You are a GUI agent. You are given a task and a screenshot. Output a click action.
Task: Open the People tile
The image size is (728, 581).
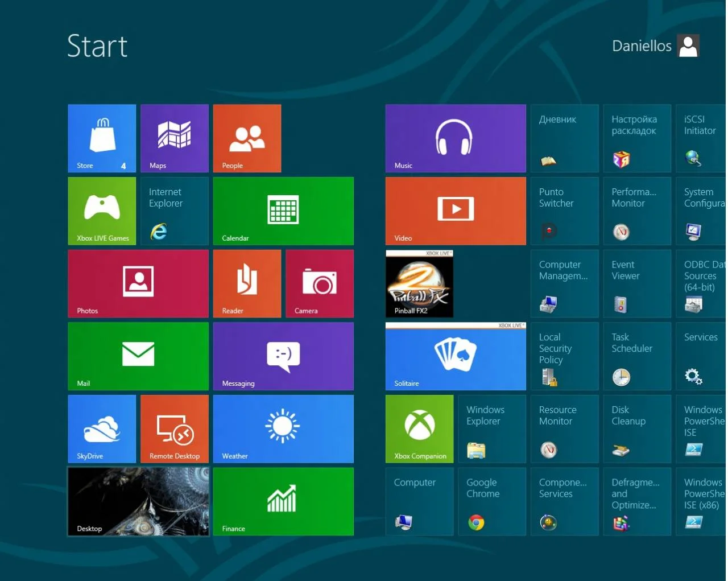[247, 138]
